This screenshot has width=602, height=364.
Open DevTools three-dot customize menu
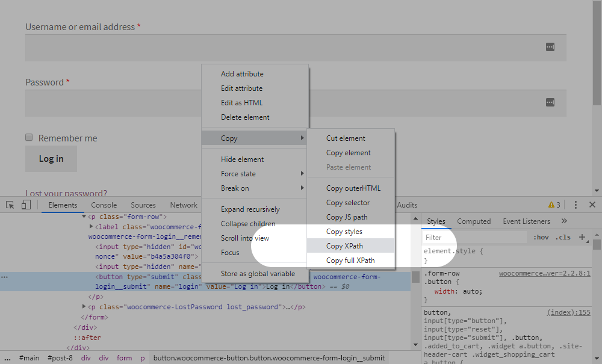pos(576,205)
